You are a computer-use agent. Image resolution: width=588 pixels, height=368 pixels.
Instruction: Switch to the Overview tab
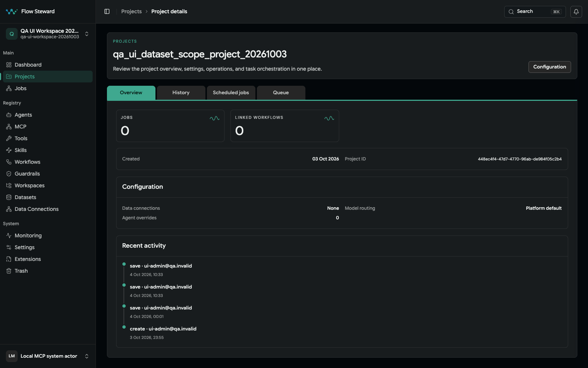click(131, 93)
